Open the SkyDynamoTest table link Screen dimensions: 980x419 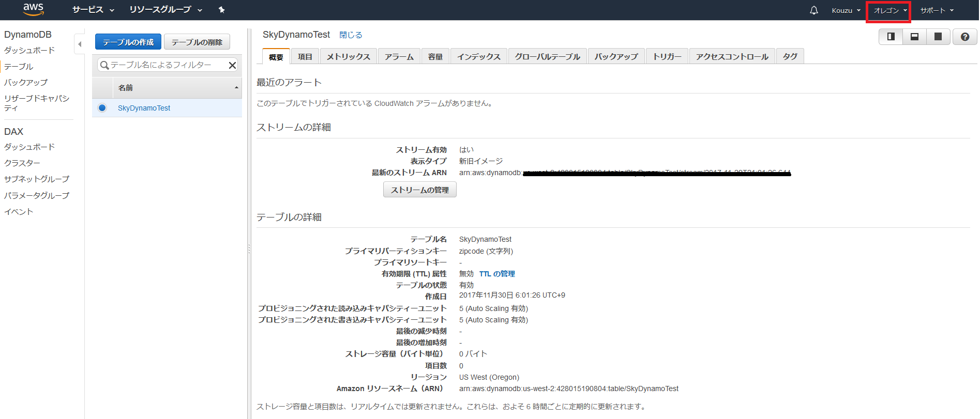(144, 108)
